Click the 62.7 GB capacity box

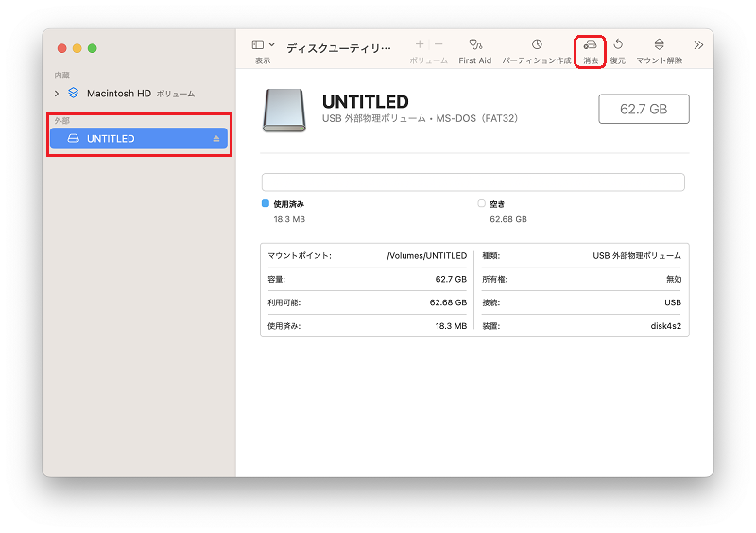click(644, 109)
